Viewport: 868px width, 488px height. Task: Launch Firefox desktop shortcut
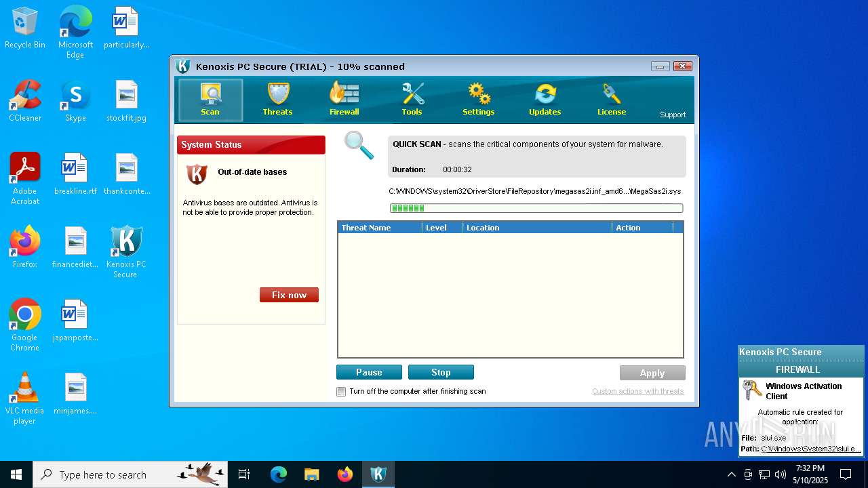pos(25,248)
